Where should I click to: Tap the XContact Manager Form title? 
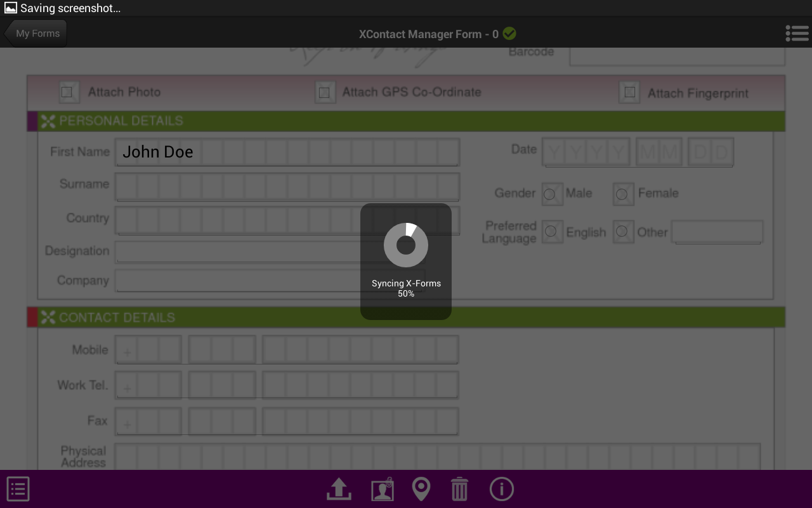pyautogui.click(x=429, y=34)
